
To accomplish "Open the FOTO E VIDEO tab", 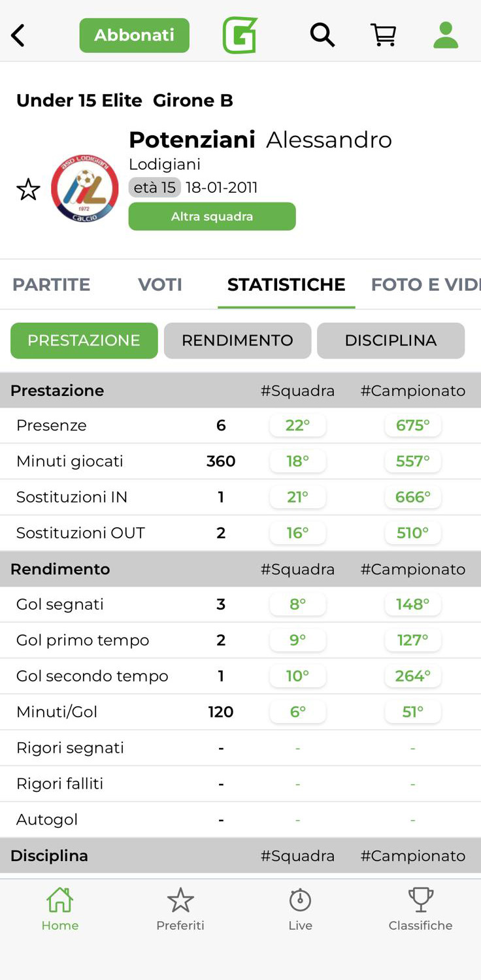I will point(425,285).
